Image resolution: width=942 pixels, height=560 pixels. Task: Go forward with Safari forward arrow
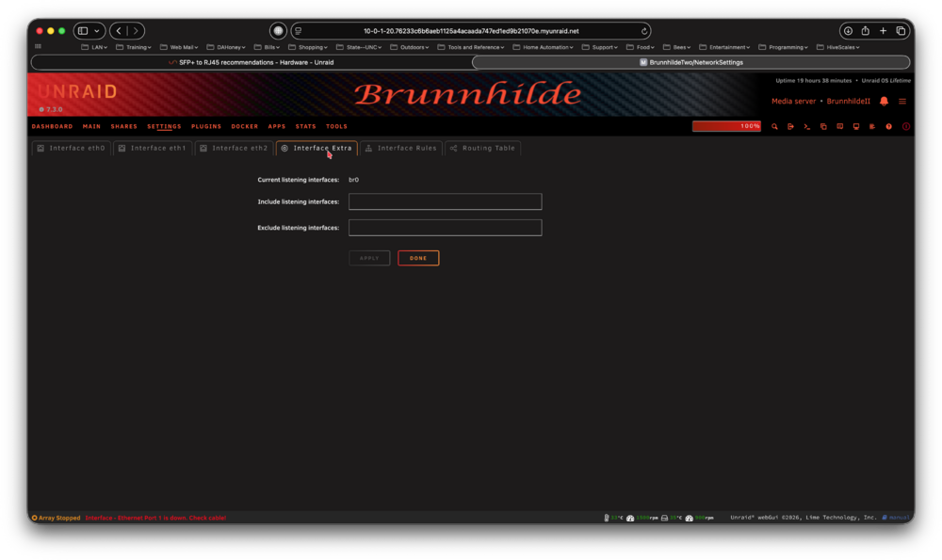click(136, 31)
